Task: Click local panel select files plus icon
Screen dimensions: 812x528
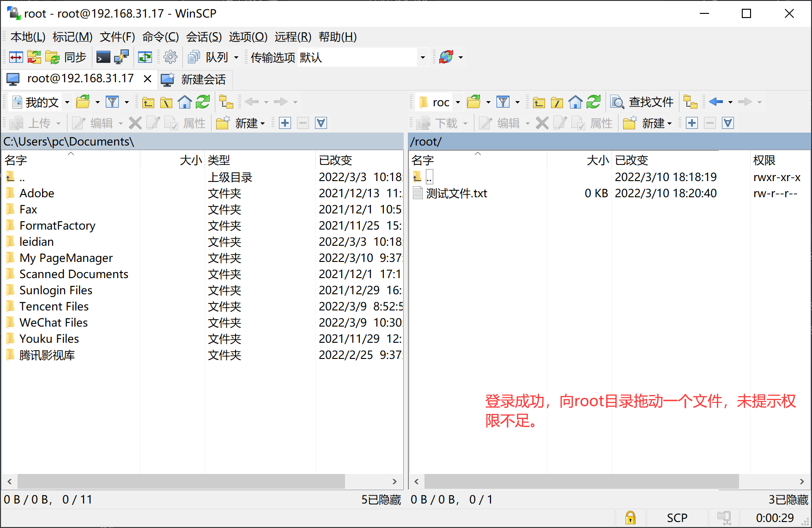Action: click(285, 123)
